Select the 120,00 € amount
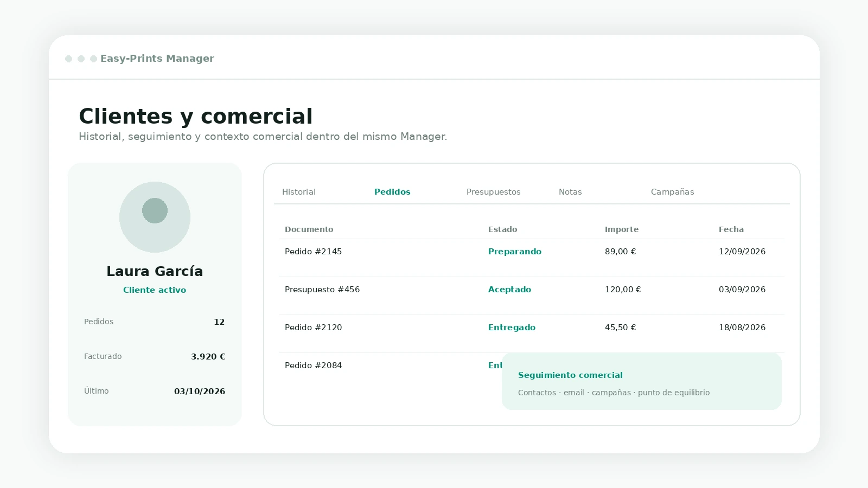 click(x=623, y=290)
